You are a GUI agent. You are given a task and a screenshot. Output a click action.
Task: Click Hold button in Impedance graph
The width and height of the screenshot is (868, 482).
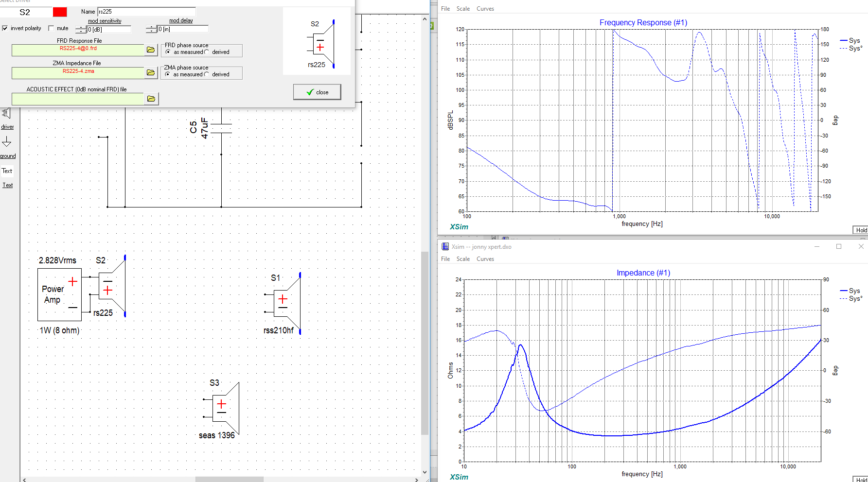coord(861,480)
